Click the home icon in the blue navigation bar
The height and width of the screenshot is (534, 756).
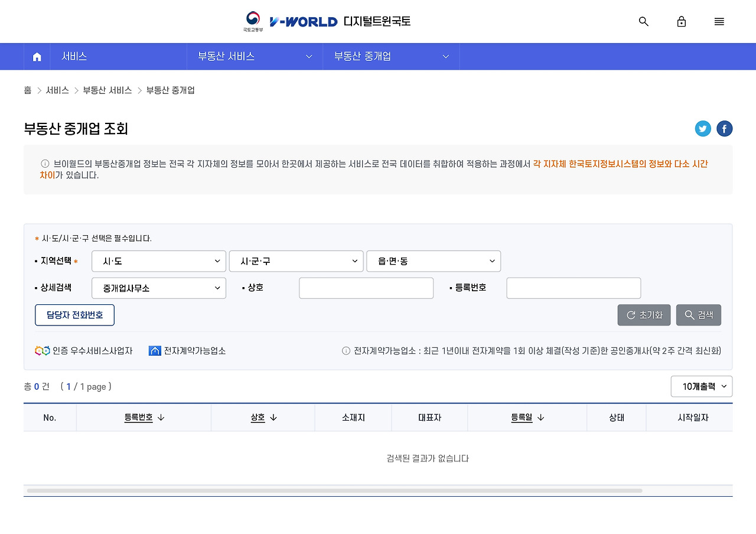37,56
